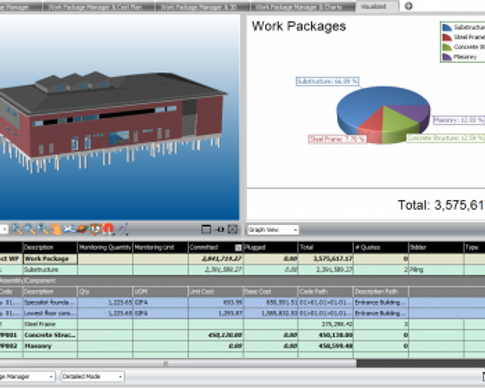Open the Detailed Mode dropdown
This screenshot has width=485, height=388.
93,377
